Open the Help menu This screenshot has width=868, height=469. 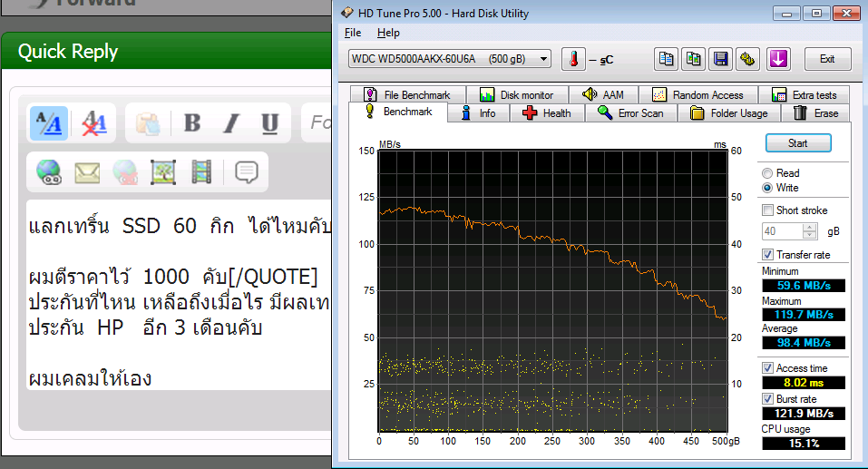tap(388, 33)
